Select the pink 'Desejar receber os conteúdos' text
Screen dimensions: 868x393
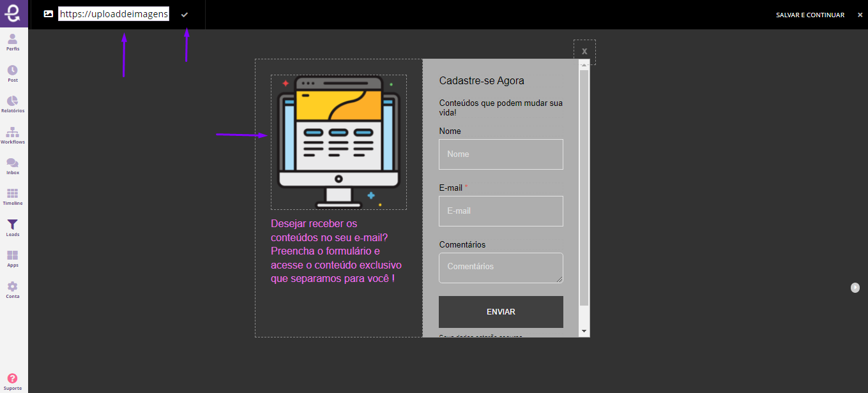tap(337, 251)
